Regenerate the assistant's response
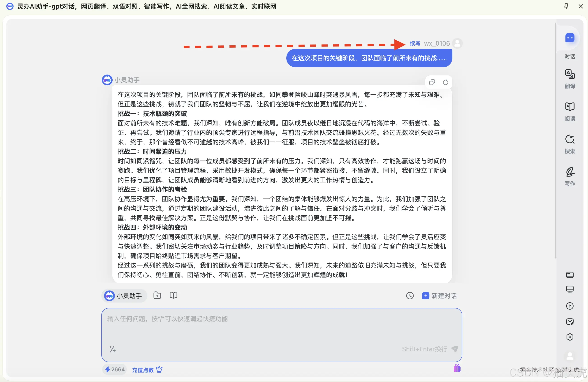Screen dimensions: 588x382 pos(445,82)
